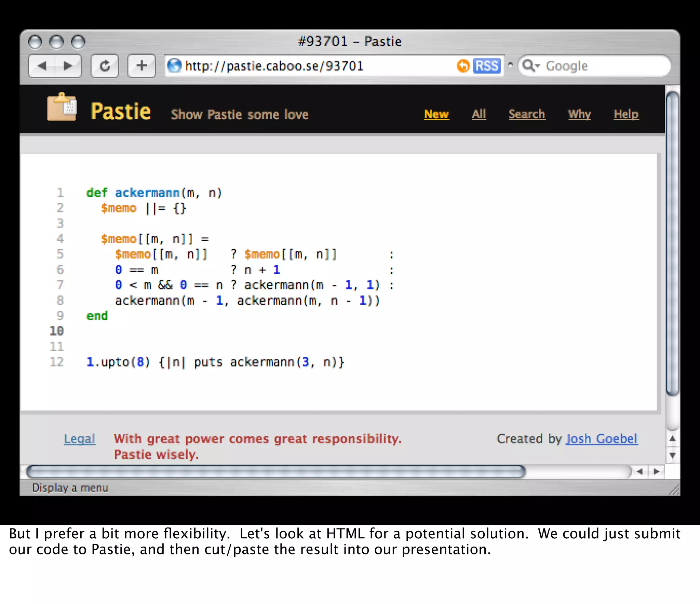Open the Legal link in footer
This screenshot has height=604, width=700.
coord(79,439)
